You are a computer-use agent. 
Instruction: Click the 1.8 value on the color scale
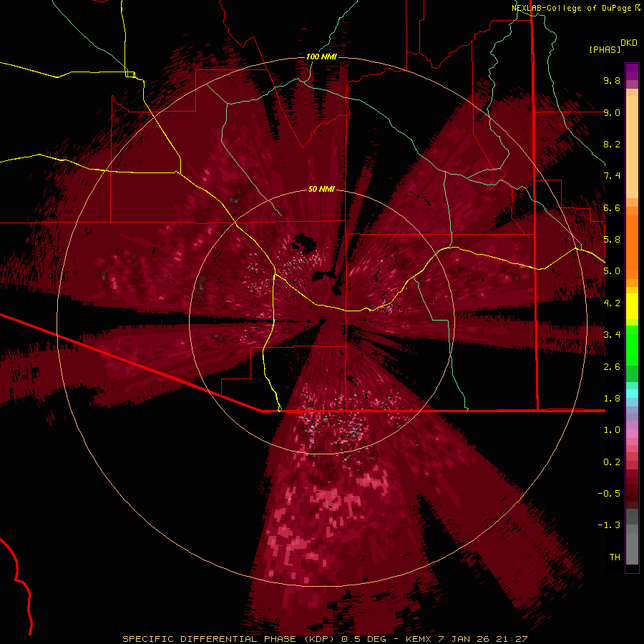click(x=612, y=399)
